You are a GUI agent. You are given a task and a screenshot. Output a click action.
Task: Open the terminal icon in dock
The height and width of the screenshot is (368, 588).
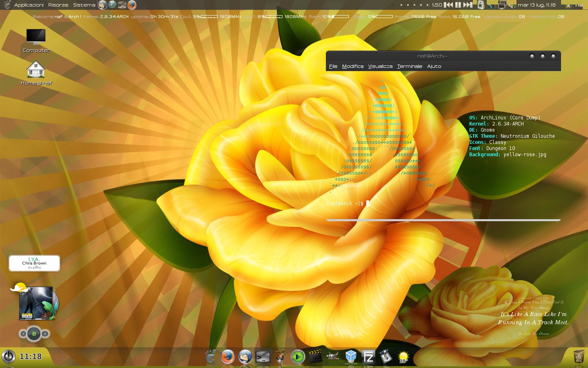tap(263, 357)
